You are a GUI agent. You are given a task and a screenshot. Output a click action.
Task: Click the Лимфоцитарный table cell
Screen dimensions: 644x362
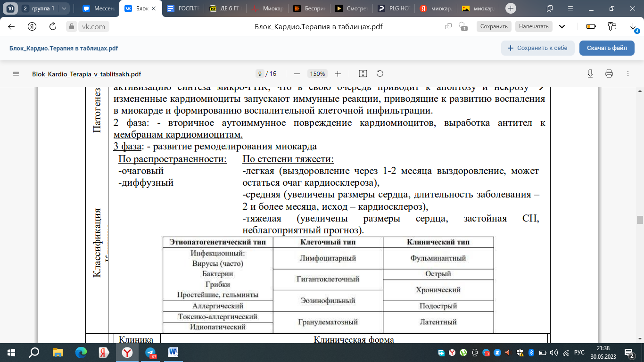coord(328,258)
